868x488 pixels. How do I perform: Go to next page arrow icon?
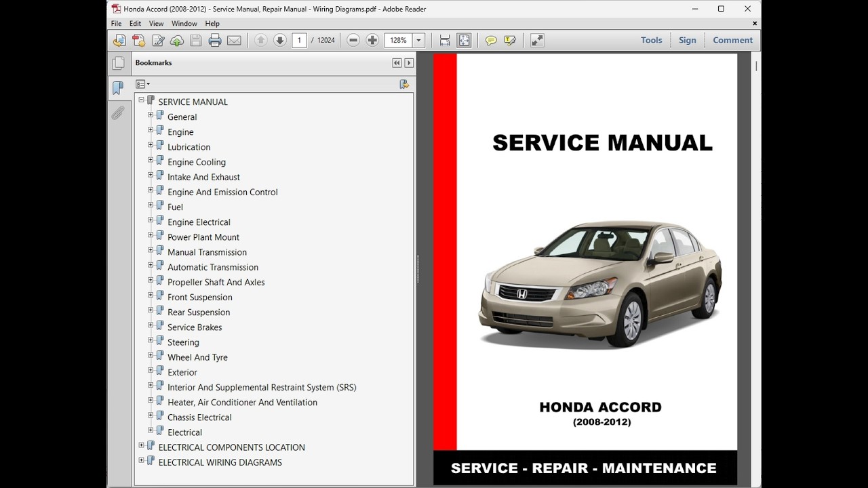point(279,40)
